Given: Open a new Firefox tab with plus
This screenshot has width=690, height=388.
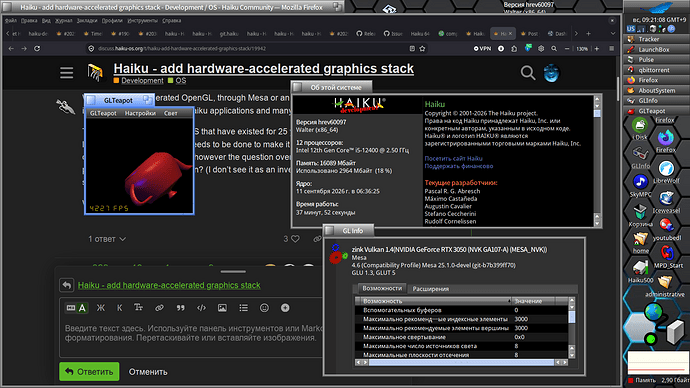Looking at the screenshot, I should click(x=588, y=33).
